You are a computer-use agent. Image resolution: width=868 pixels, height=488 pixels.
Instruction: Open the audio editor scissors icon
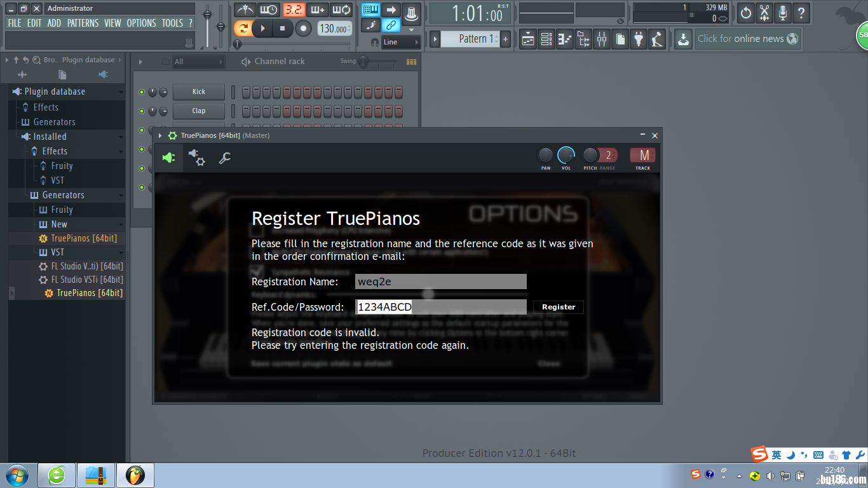pos(764,12)
